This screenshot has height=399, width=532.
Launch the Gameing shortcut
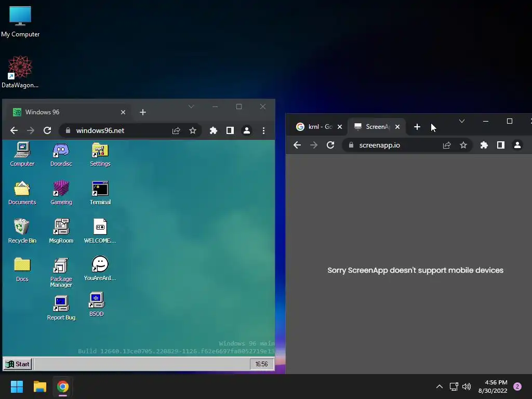coord(61,193)
